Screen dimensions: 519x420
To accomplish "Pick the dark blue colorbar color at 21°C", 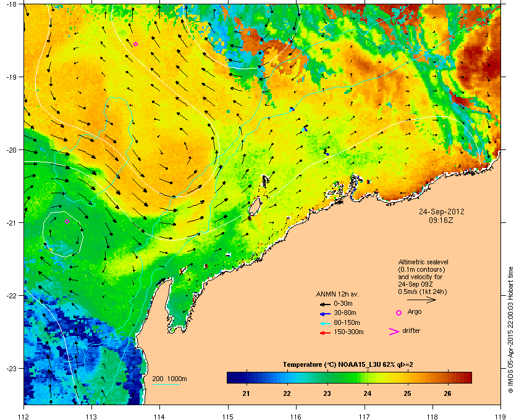I will (246, 377).
